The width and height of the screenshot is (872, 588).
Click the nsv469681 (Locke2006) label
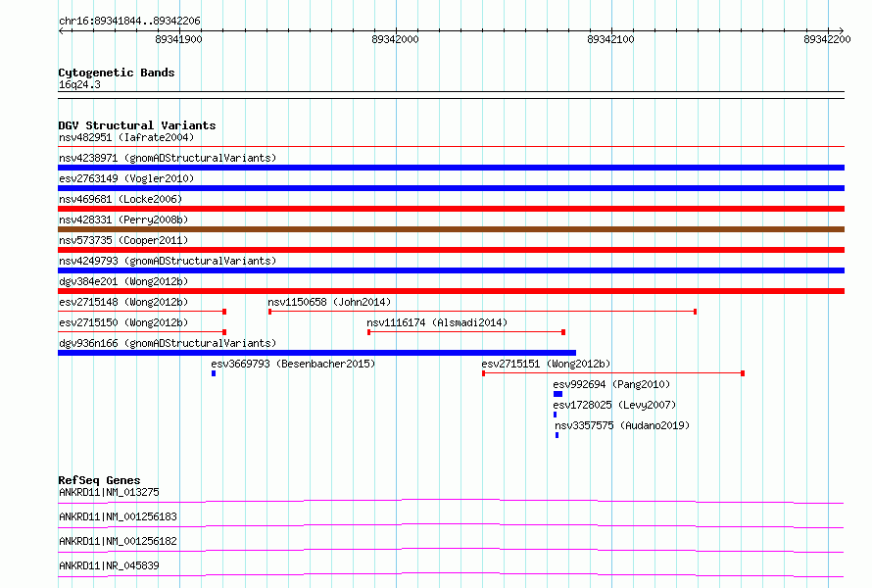(x=121, y=199)
